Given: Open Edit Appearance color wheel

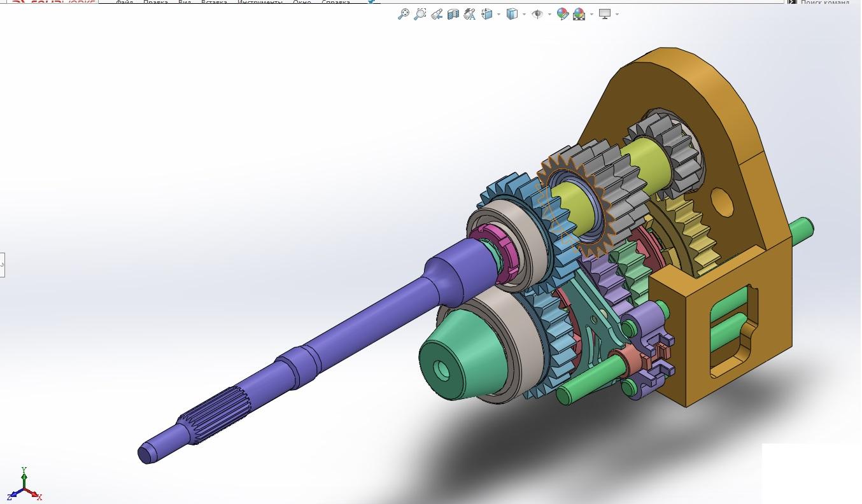Looking at the screenshot, I should point(562,14).
